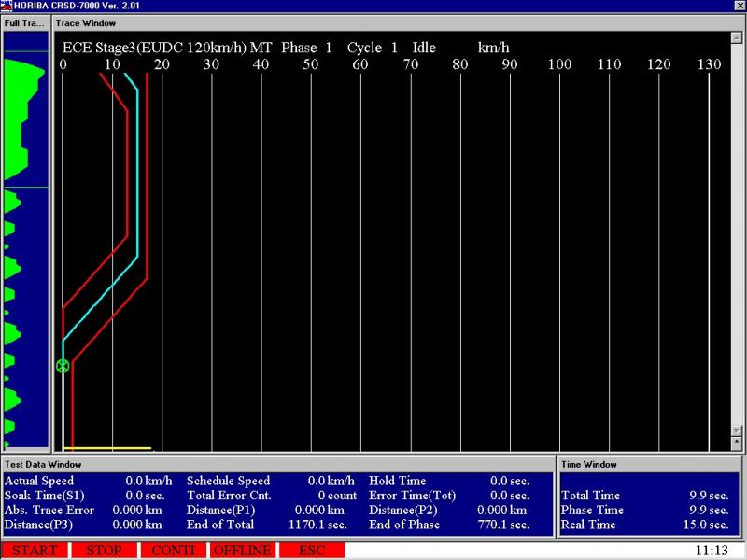Click the green vehicle position marker
This screenshot has width=747, height=560.
tap(63, 366)
